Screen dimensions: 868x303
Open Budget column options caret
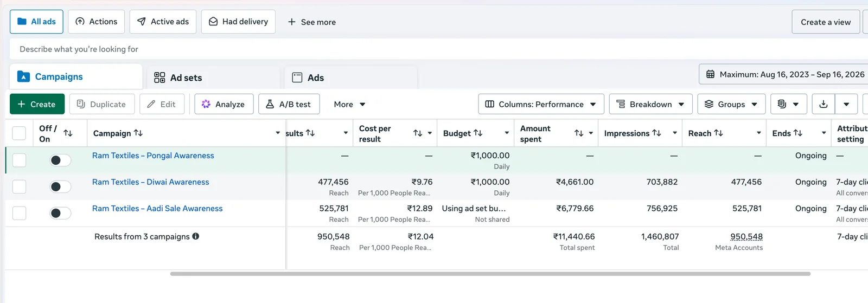[507, 133]
